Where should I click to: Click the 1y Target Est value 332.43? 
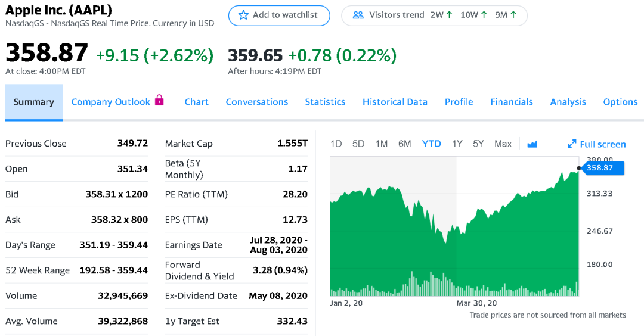[x=292, y=321]
